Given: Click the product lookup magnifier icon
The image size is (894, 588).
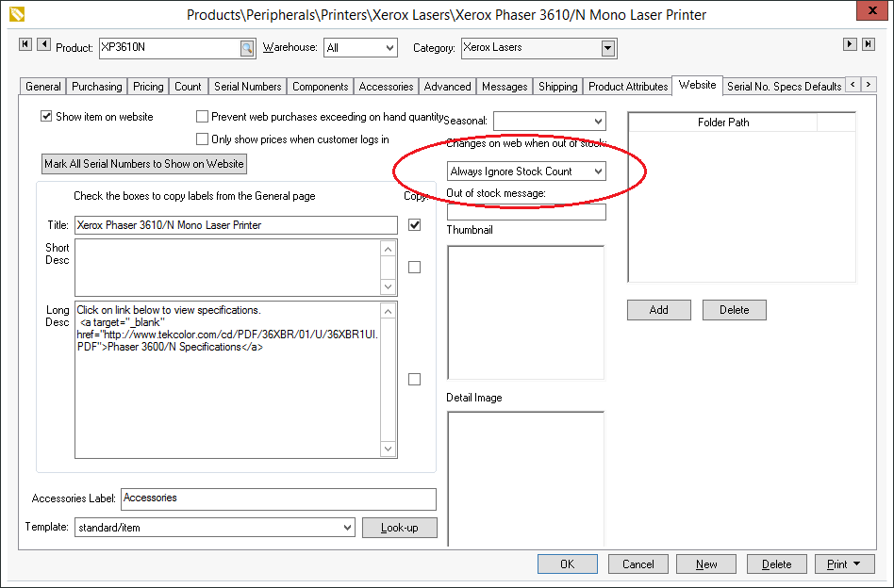Looking at the screenshot, I should point(246,47).
